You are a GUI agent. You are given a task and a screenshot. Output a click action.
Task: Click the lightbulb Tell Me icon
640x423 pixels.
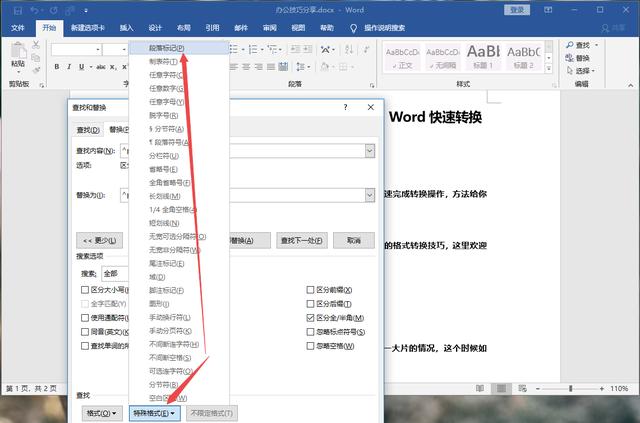(353, 28)
